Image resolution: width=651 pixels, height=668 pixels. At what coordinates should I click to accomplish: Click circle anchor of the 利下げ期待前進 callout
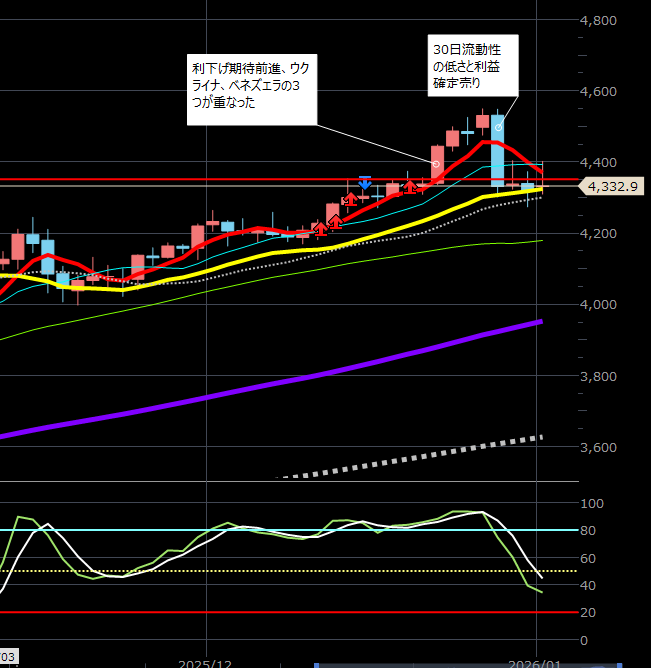tap(436, 163)
